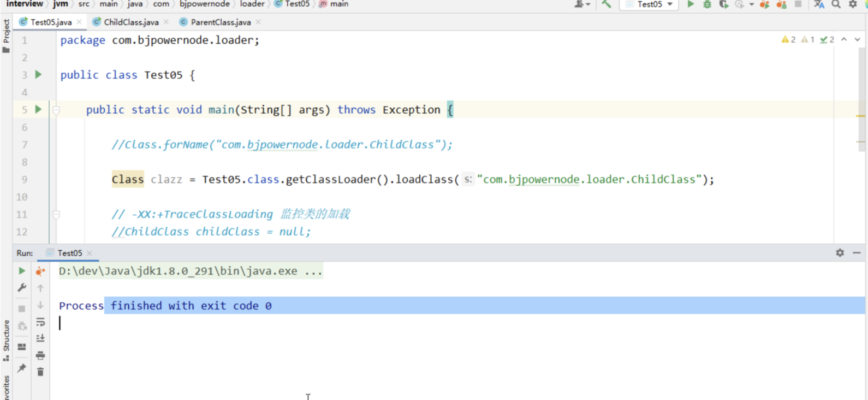
Task: Close the ParentClass.java tab
Action: 258,22
